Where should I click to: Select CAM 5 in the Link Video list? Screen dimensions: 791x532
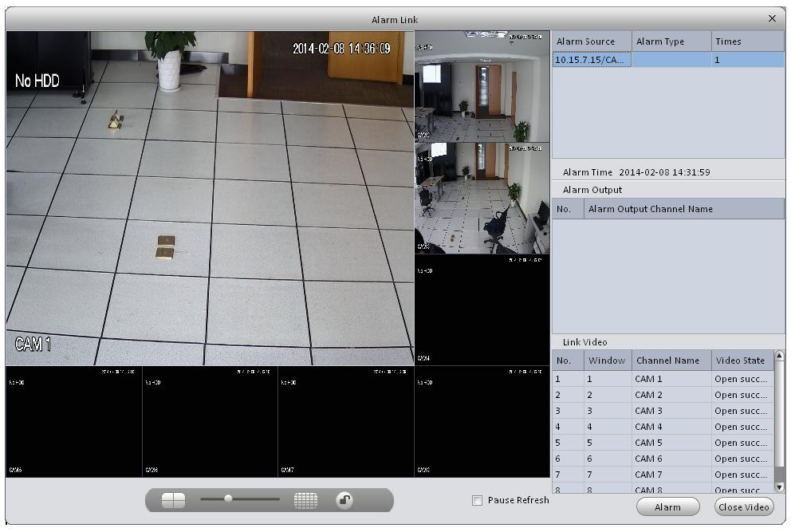[663, 443]
